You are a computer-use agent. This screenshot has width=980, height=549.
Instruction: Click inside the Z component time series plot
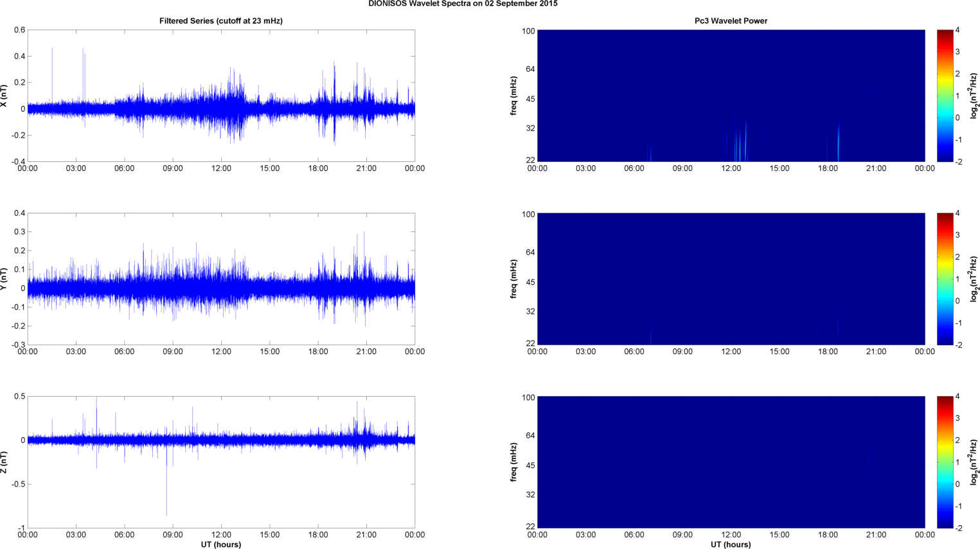(x=221, y=462)
